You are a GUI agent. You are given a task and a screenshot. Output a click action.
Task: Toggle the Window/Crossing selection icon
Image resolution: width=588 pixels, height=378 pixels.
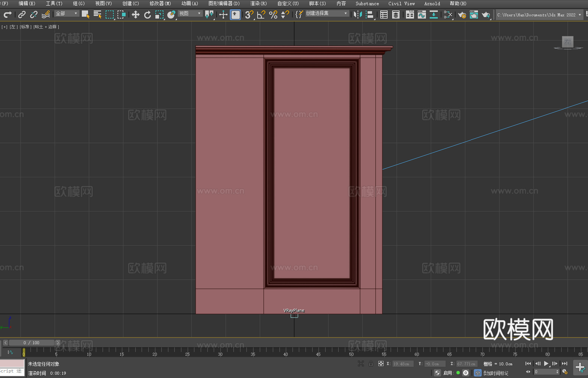coord(122,14)
